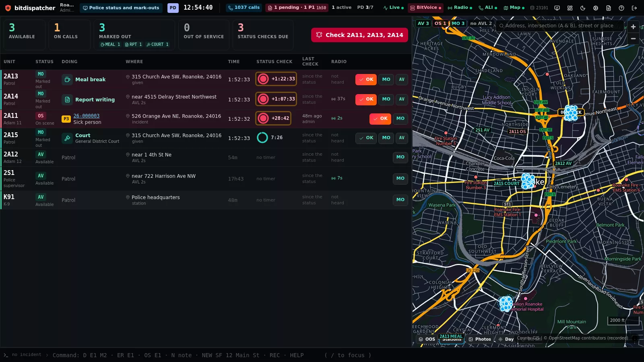Toggle the Day map mode
This screenshot has width=644, height=362.
click(506, 339)
